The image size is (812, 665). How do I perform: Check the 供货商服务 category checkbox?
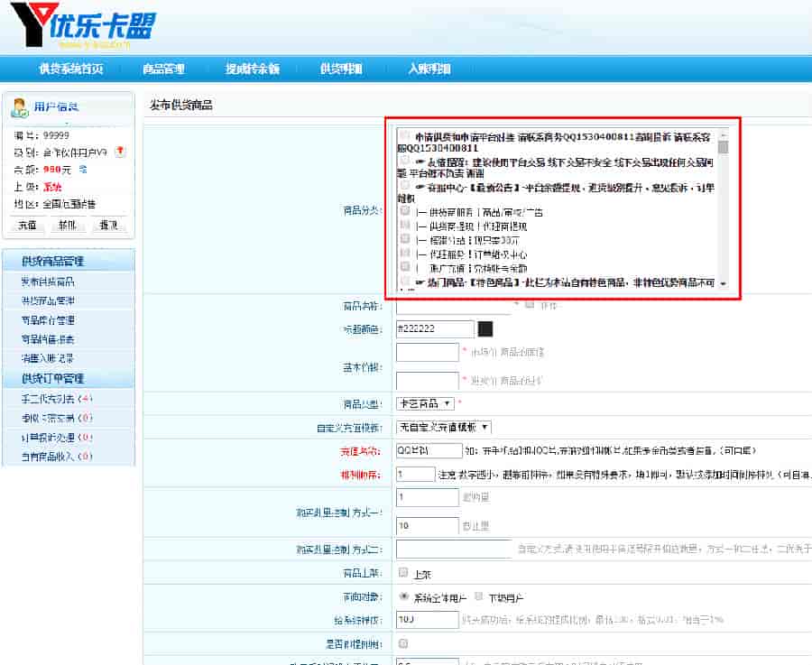pyautogui.click(x=405, y=211)
